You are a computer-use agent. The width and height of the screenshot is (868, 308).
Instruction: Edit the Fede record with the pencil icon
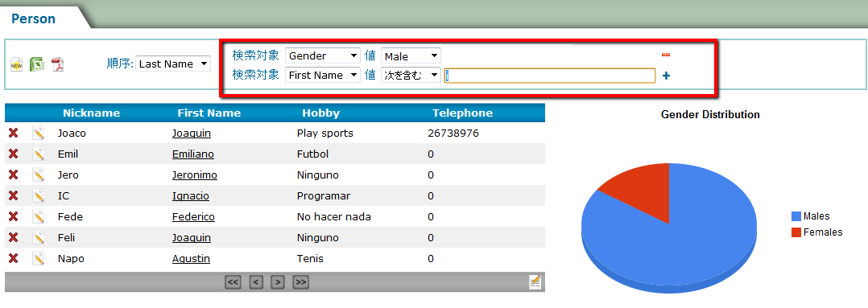pyautogui.click(x=38, y=217)
